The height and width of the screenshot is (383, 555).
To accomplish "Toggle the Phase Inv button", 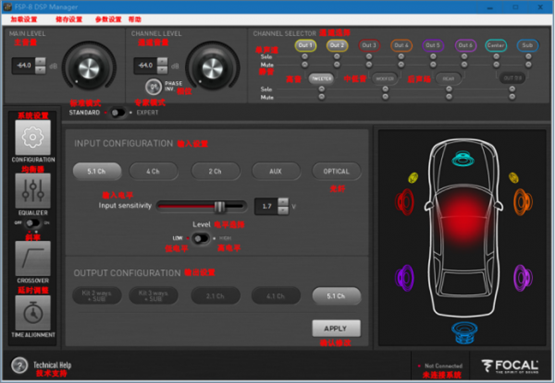I will pyautogui.click(x=153, y=86).
